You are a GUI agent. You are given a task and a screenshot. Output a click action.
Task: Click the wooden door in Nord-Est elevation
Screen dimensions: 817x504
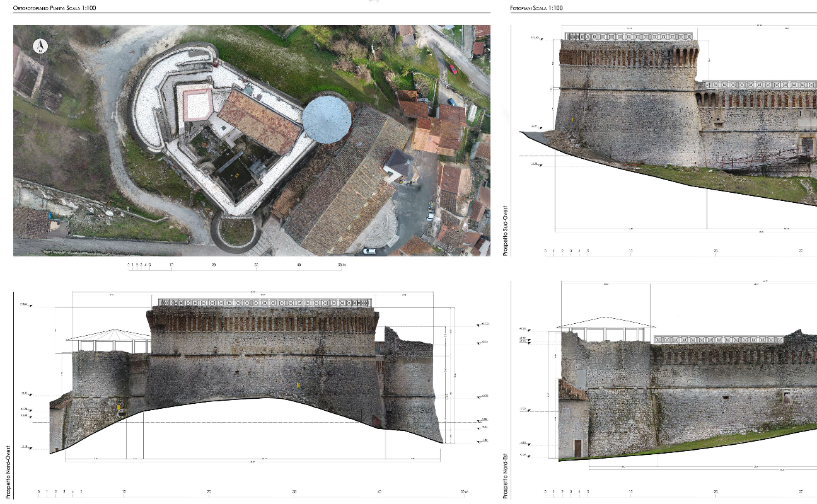(577, 449)
